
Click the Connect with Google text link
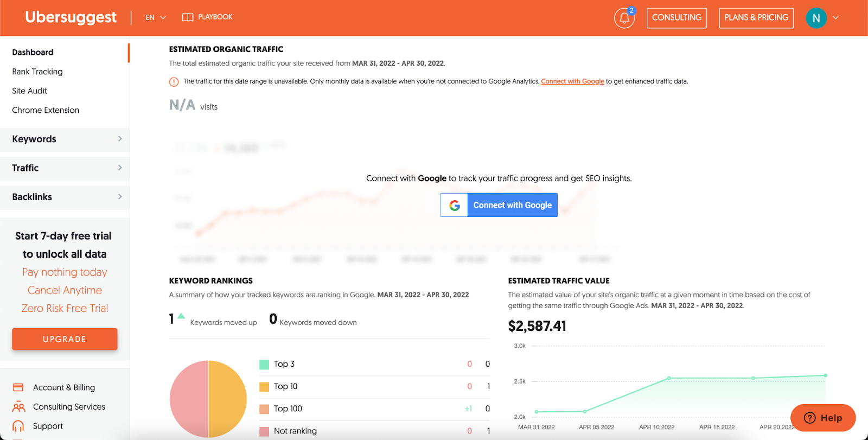point(572,81)
